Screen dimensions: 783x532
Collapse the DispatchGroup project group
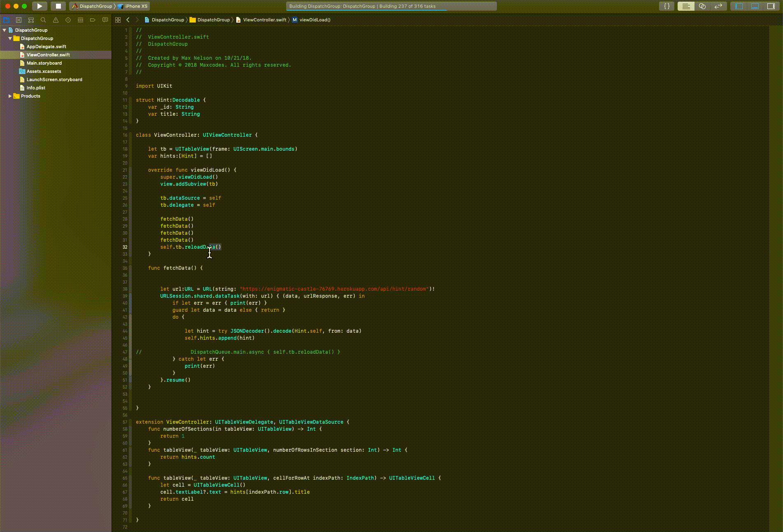tap(9, 38)
